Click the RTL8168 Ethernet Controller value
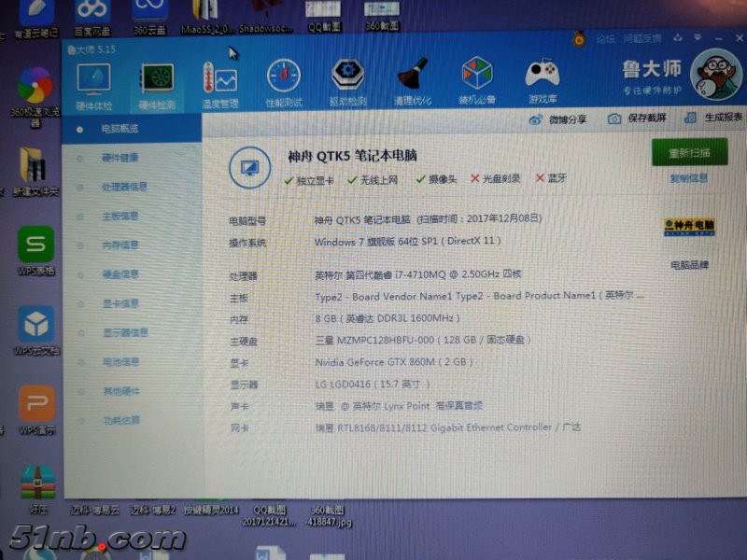This screenshot has height=560, width=747. [448, 427]
